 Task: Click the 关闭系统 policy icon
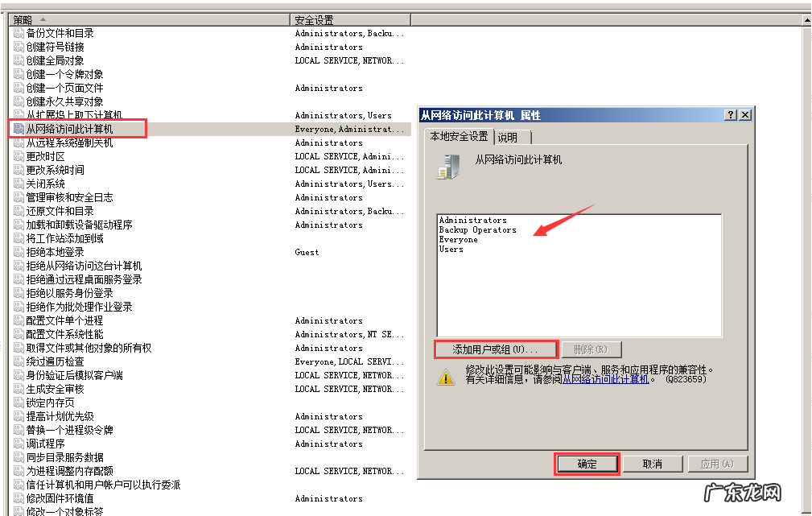18,184
